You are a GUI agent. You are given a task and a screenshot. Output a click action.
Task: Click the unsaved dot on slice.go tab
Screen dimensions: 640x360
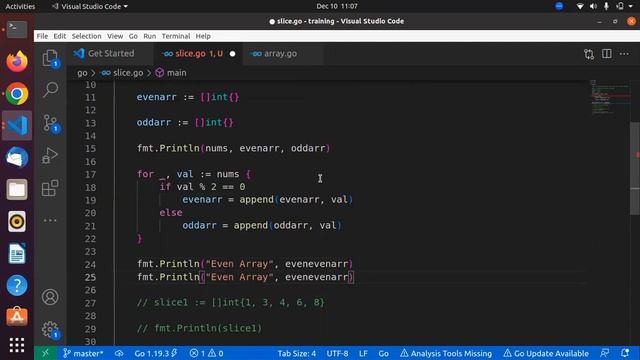pos(232,54)
